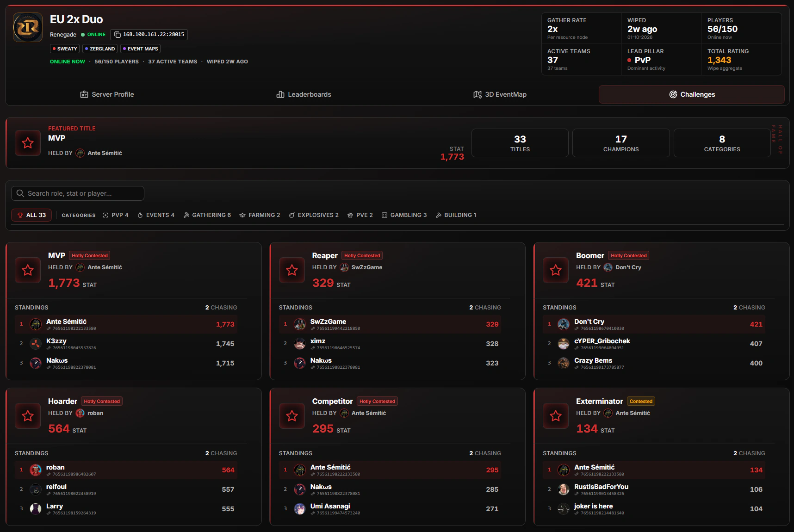Click the SWEATY server tag
The width and height of the screenshot is (794, 532).
click(x=65, y=49)
